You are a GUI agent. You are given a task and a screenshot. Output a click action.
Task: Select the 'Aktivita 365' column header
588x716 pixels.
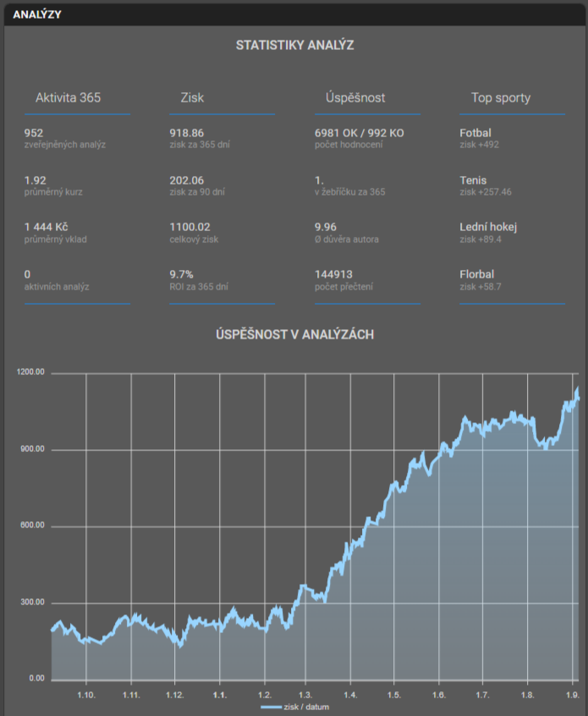(x=68, y=97)
